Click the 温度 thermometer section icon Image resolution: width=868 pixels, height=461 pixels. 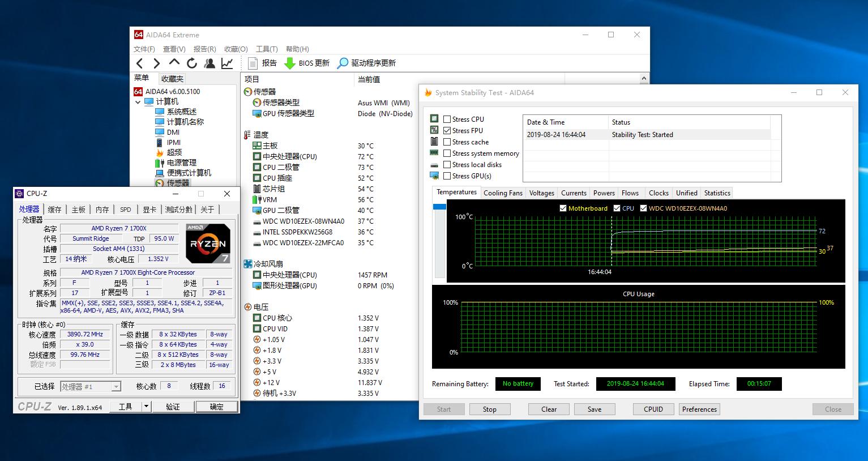pyautogui.click(x=247, y=135)
